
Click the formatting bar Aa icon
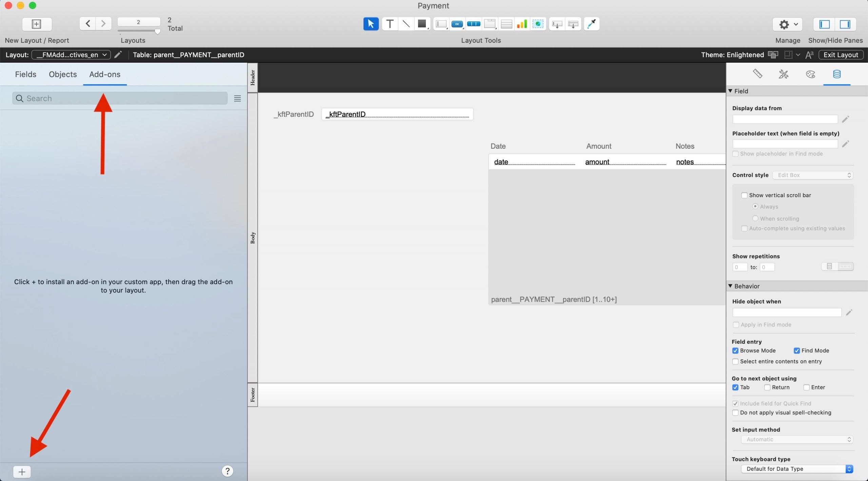[x=809, y=55]
